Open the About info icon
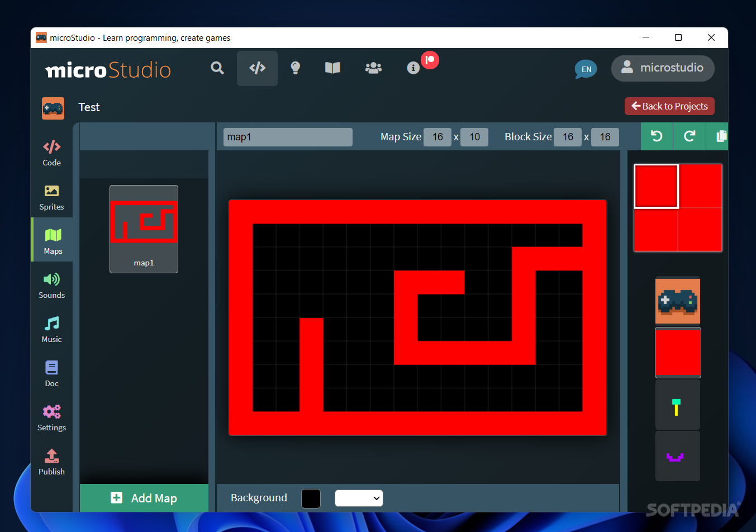This screenshot has width=756, height=532. tap(413, 68)
